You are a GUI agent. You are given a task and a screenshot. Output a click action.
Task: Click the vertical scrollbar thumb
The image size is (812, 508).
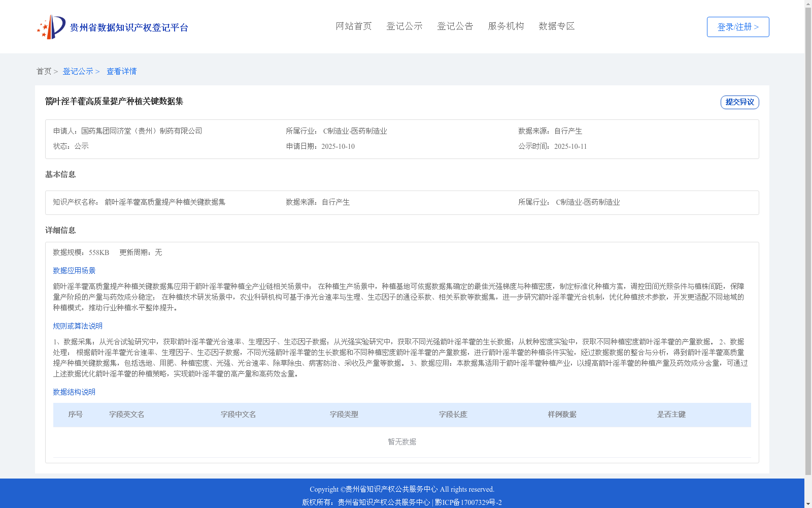808,242
